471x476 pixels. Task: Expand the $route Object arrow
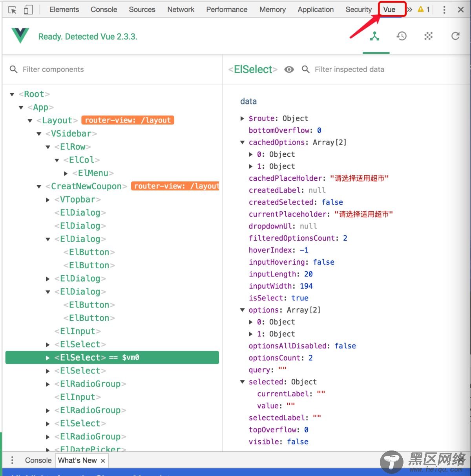[x=243, y=118]
